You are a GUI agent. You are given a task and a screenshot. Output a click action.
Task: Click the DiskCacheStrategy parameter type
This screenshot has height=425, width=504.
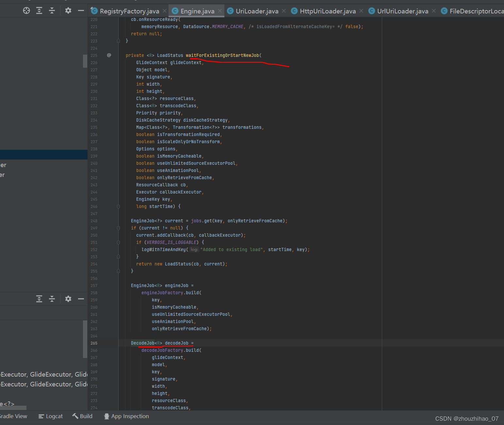point(158,120)
